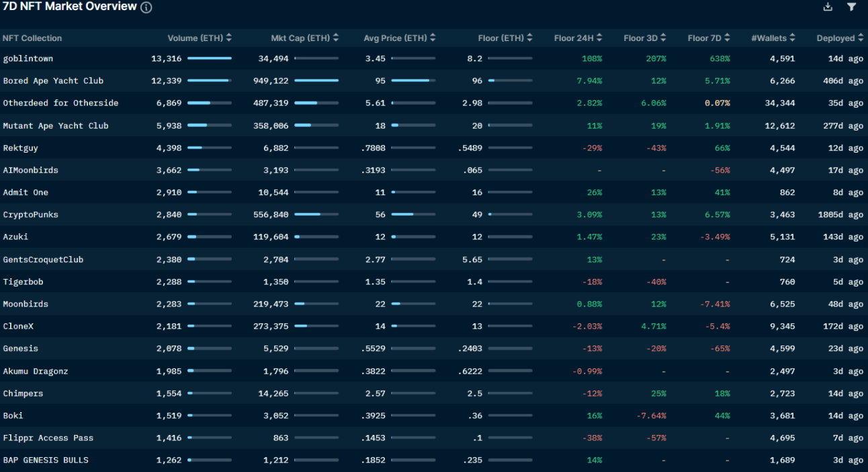Select the Boki row name

[x=13, y=416]
